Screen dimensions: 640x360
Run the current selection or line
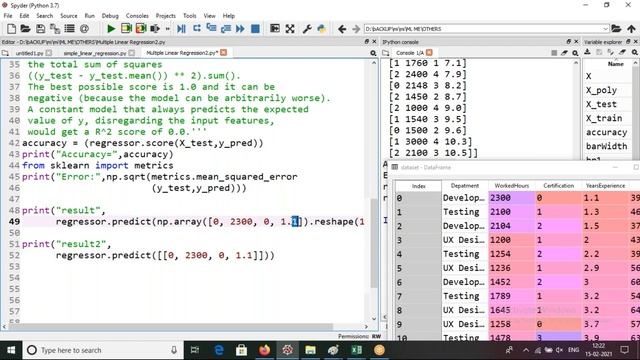(155, 29)
